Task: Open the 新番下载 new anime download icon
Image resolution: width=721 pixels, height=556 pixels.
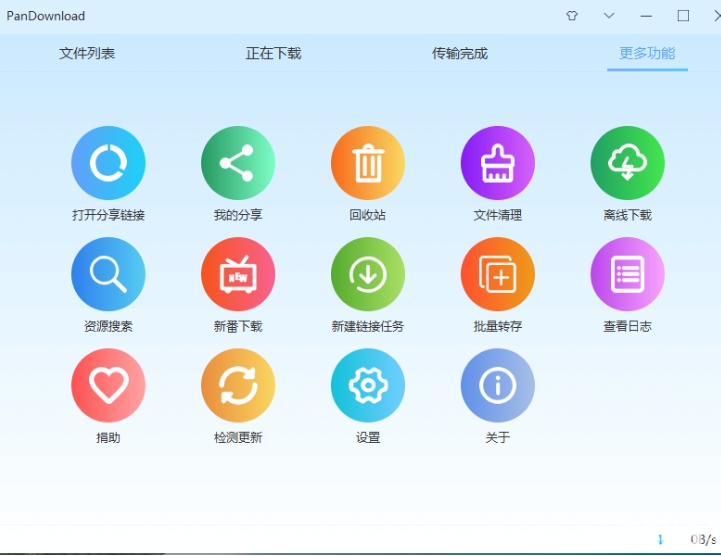Action: tap(238, 274)
